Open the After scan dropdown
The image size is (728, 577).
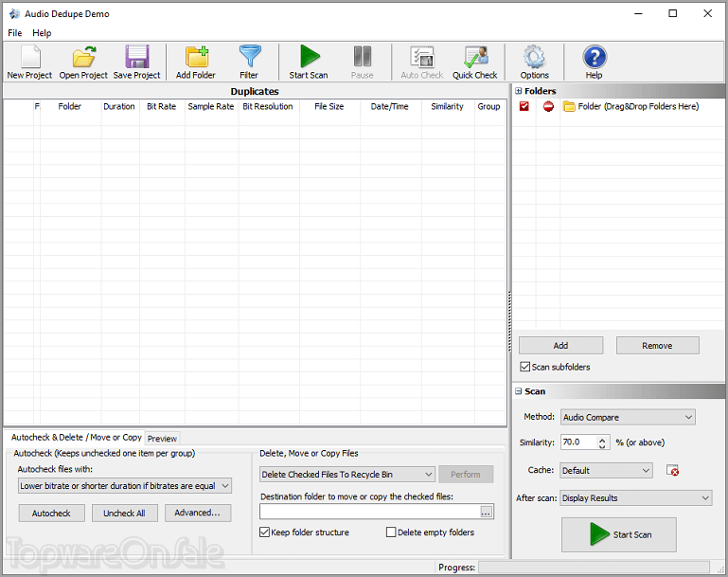(635, 498)
